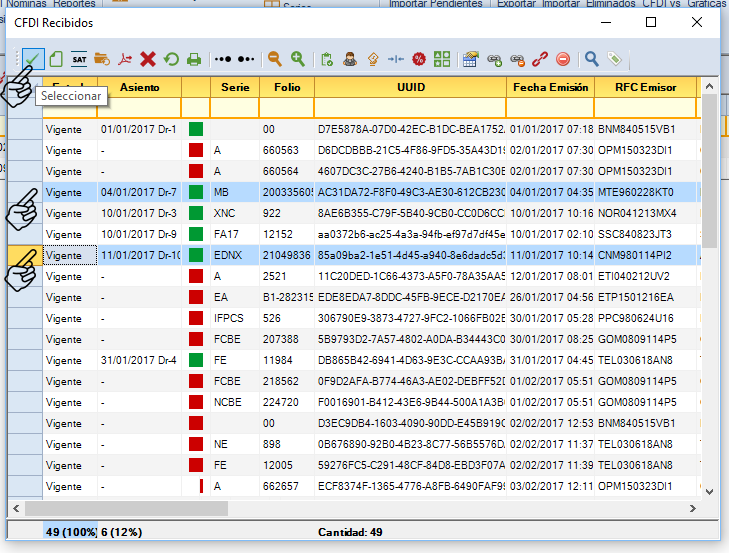The width and height of the screenshot is (729, 553).
Task: Click the filter field under RFC Emisor
Action: click(645, 108)
